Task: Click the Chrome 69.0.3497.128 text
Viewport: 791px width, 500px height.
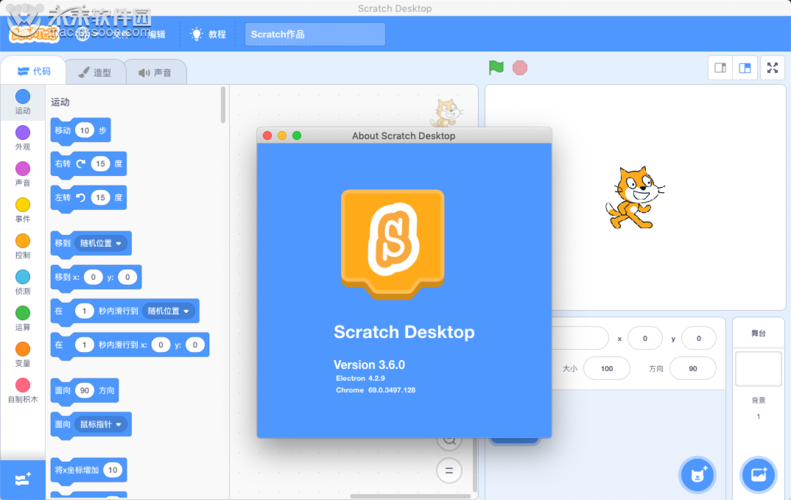Action: click(x=376, y=390)
